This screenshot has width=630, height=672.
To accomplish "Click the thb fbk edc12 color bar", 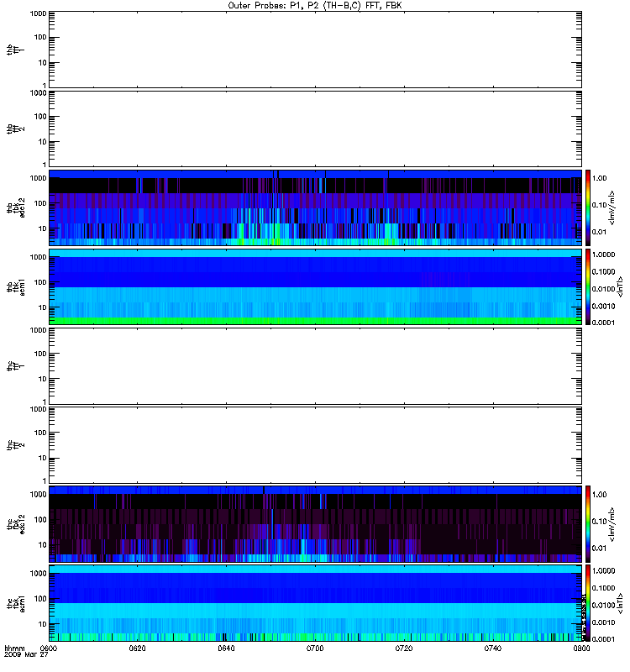I will tap(587, 207).
